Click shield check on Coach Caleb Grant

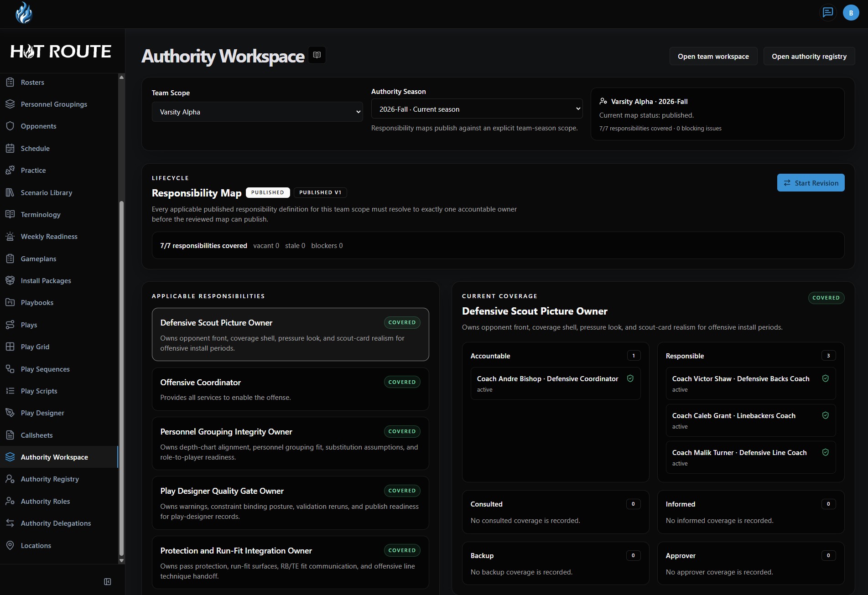[x=825, y=415]
